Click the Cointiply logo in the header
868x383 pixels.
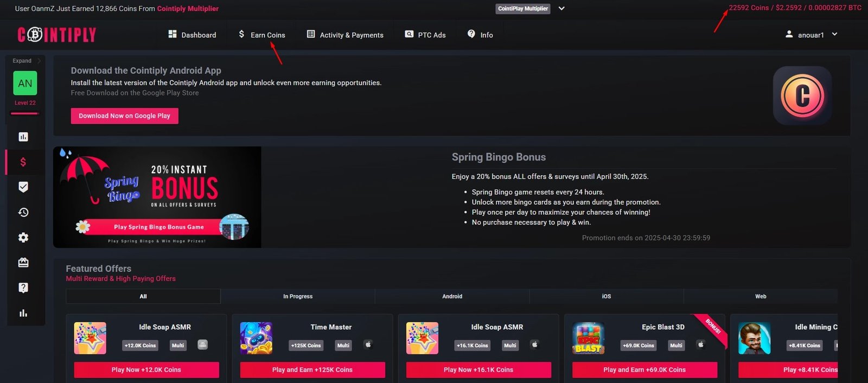[57, 35]
